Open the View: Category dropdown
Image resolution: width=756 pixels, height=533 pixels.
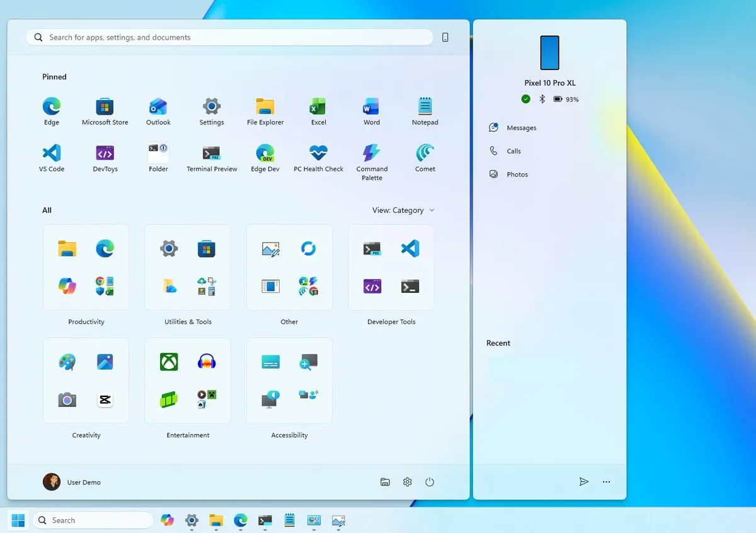(x=404, y=210)
